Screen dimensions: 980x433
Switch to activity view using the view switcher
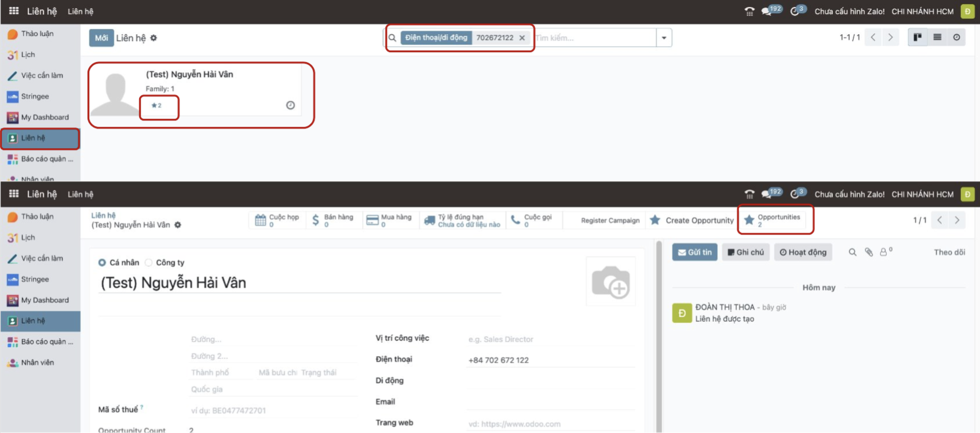956,37
